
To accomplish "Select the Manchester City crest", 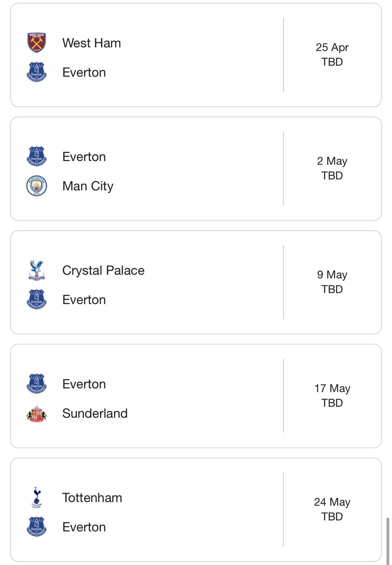I will click(x=37, y=186).
